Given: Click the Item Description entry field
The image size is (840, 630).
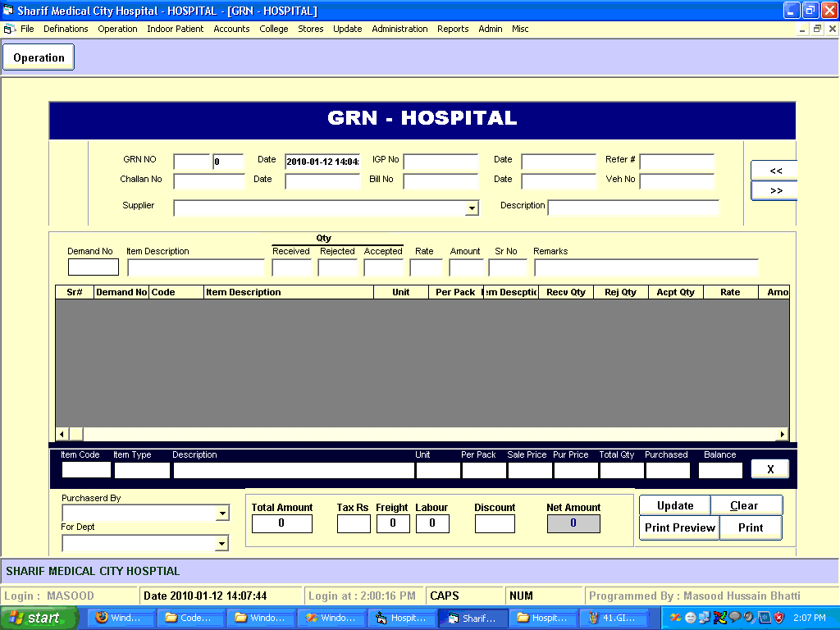Looking at the screenshot, I should pos(196,267).
